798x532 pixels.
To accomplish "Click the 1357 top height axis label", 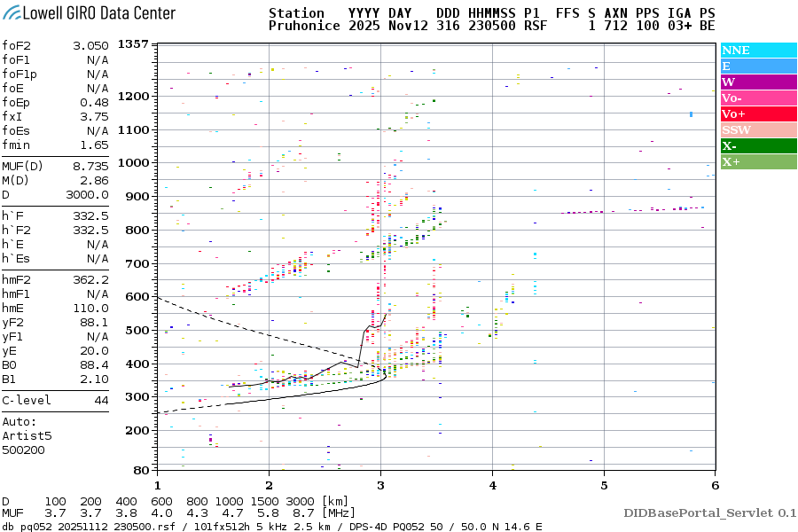I will coord(133,44).
